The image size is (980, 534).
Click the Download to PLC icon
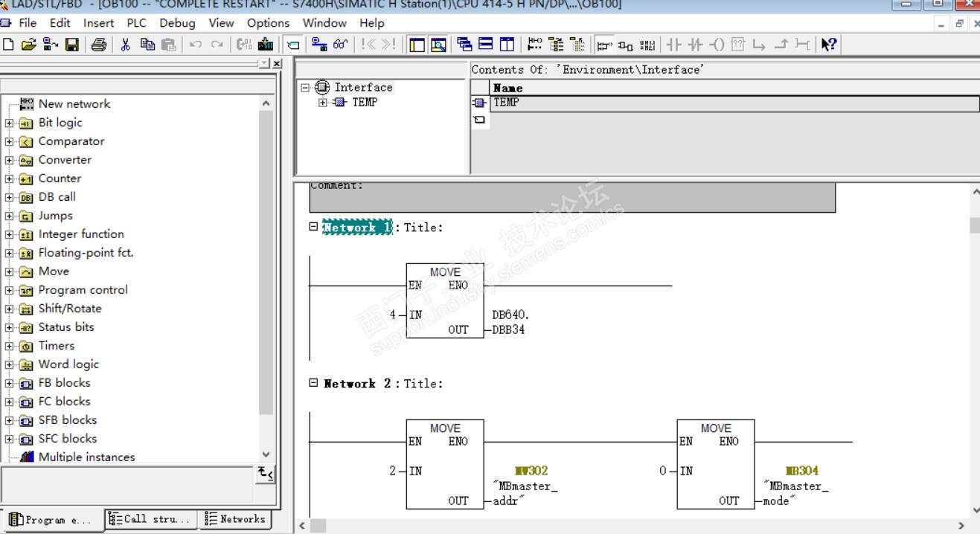pos(266,45)
